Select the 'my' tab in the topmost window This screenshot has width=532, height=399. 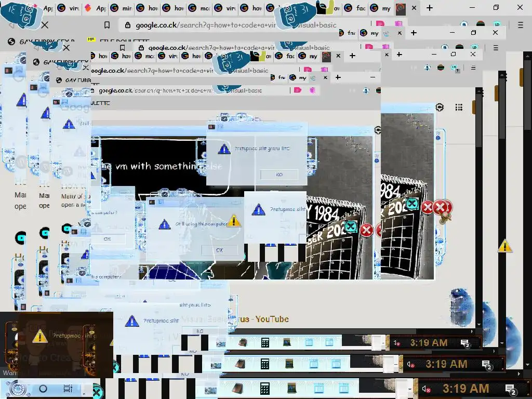coord(382,8)
